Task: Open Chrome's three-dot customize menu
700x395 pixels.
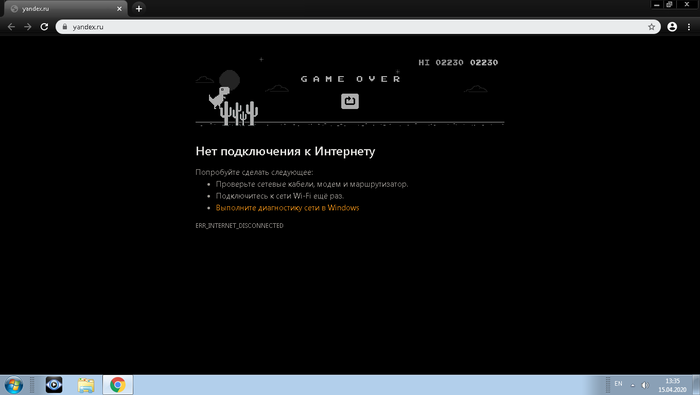Action: 689,27
